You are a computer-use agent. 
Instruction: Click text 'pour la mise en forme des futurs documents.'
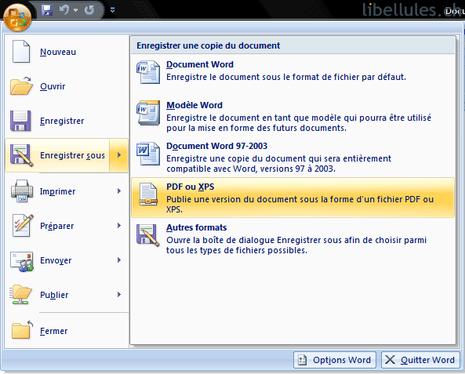click(256, 128)
